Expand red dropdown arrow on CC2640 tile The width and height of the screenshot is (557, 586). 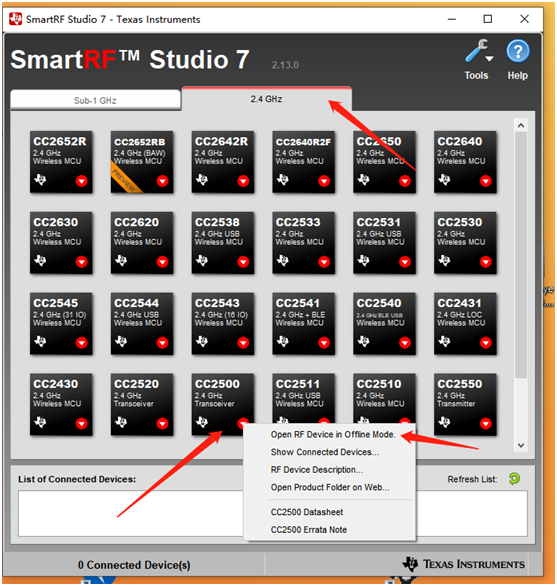tap(485, 181)
